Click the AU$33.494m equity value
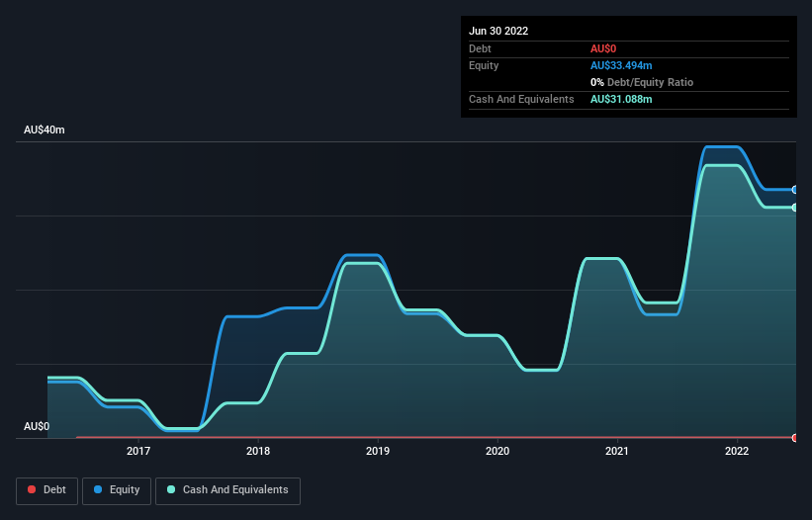812x520 pixels. click(x=621, y=65)
